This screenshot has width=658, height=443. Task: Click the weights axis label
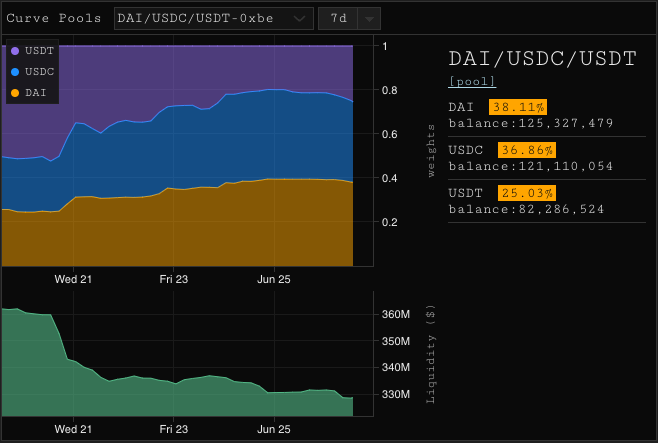(x=431, y=151)
